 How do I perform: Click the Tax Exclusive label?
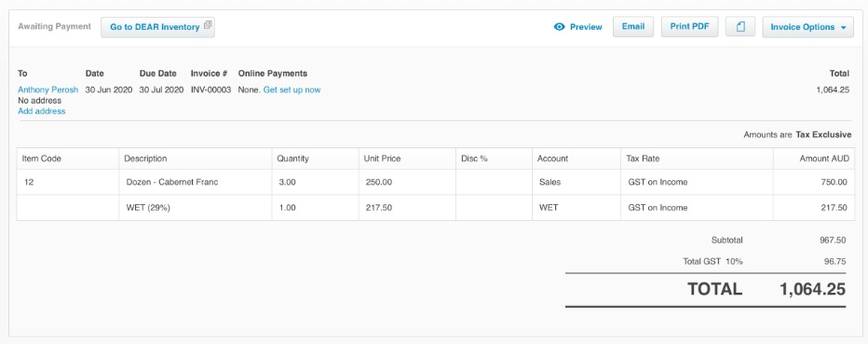coord(823,134)
